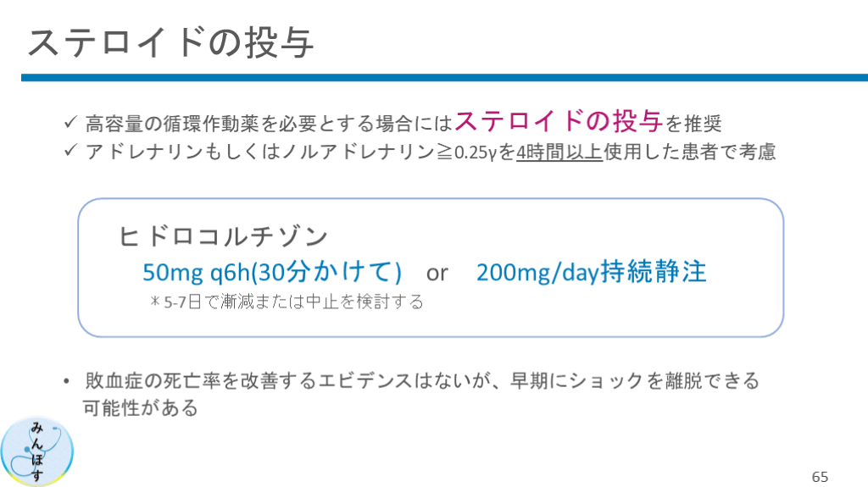The width and height of the screenshot is (868, 487).
Task: Click the 可能性がある text line
Action: click(x=140, y=408)
